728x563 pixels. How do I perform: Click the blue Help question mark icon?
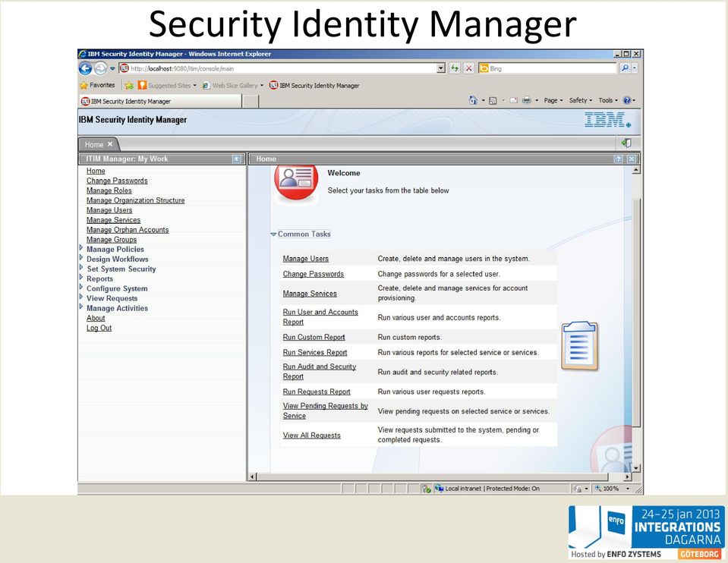tap(627, 100)
